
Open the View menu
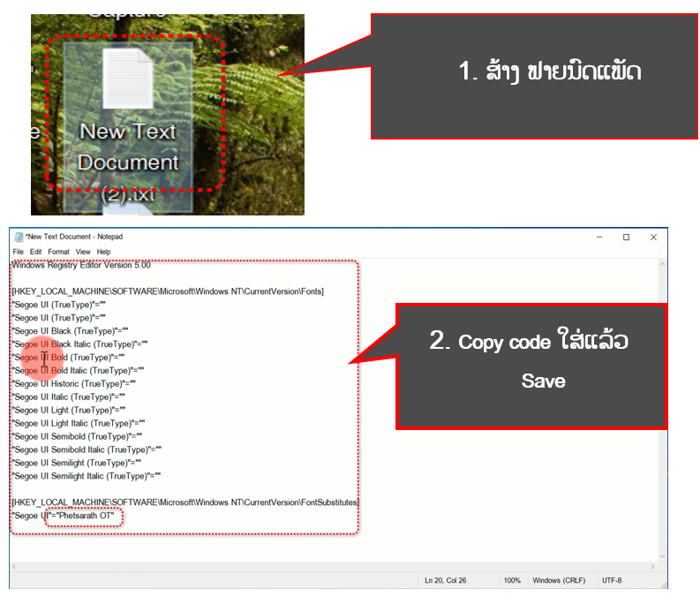[x=83, y=252]
